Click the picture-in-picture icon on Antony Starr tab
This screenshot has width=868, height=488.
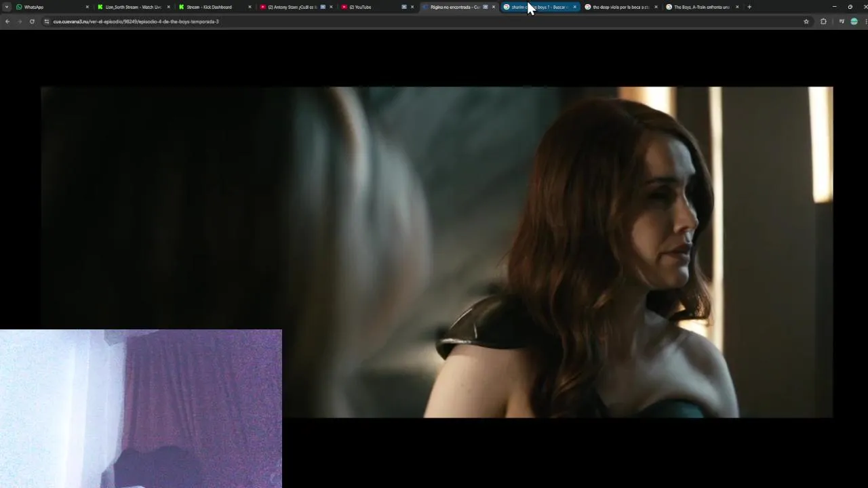point(323,7)
